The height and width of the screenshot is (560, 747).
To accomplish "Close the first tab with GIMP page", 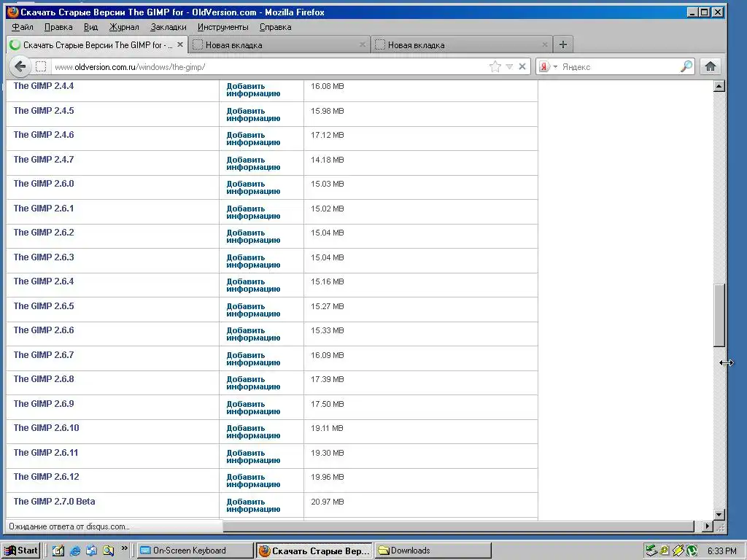I will click(180, 44).
